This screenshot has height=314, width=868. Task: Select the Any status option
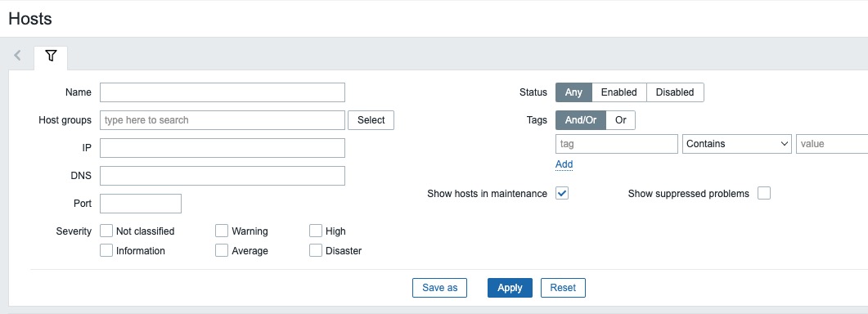[x=573, y=92]
